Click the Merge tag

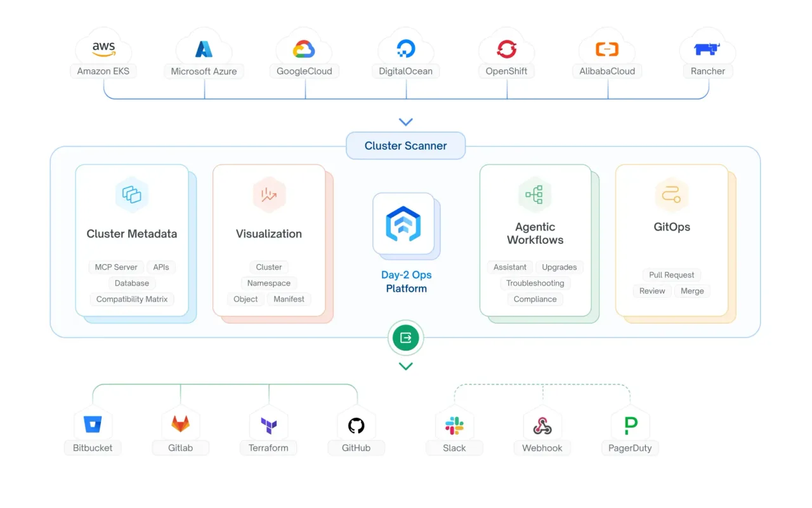pyautogui.click(x=692, y=291)
